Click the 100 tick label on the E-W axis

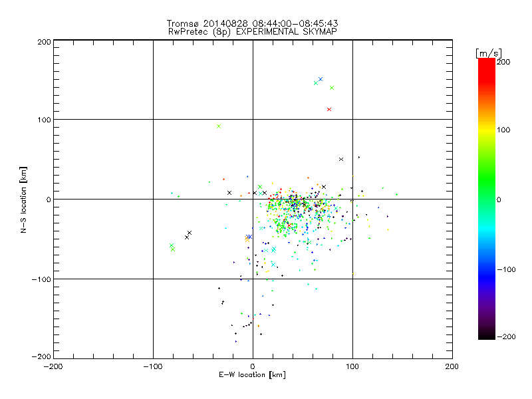tap(352, 366)
